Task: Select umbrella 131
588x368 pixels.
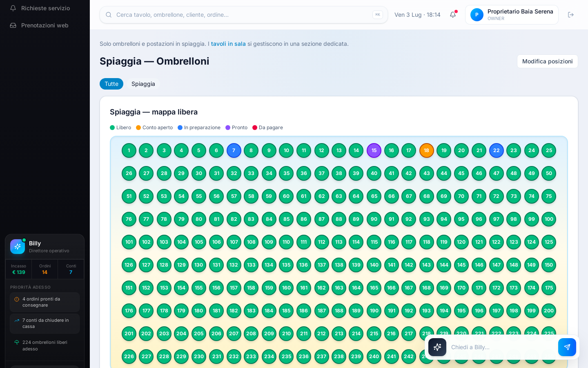Action: click(x=216, y=265)
